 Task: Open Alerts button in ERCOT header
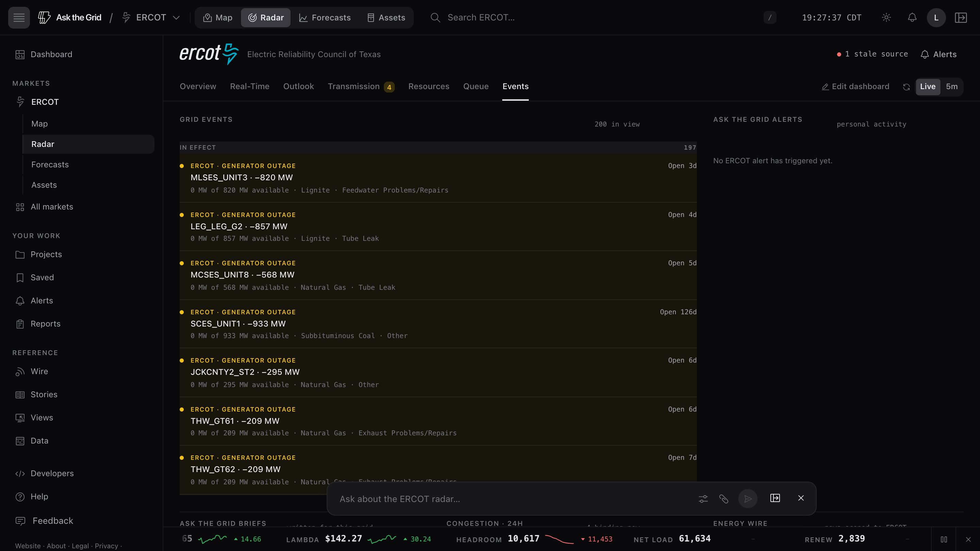(x=938, y=54)
